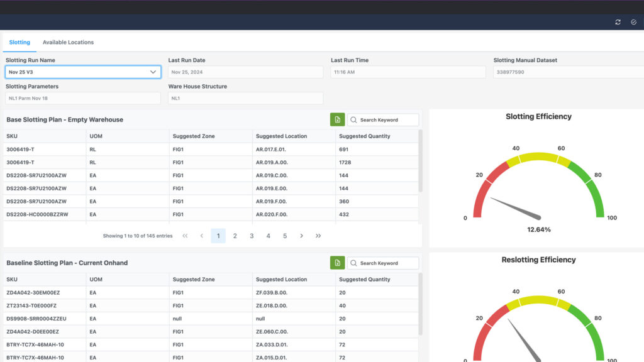644x362 pixels.
Task: Go to previous page arrow
Action: coord(201,236)
